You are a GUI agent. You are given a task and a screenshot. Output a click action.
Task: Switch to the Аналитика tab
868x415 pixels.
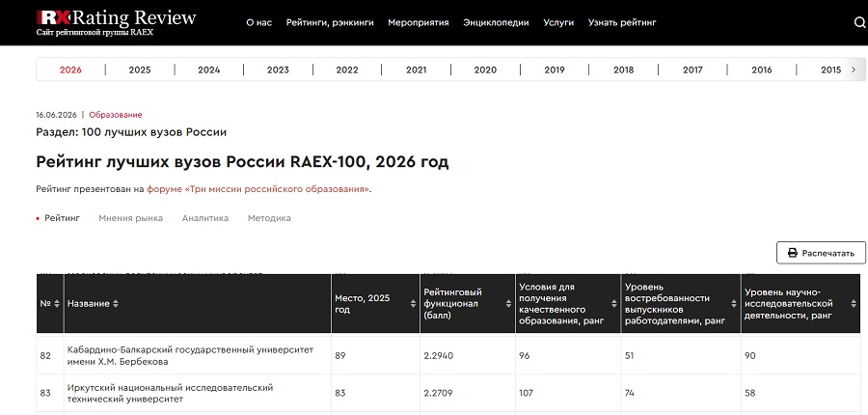tap(205, 218)
